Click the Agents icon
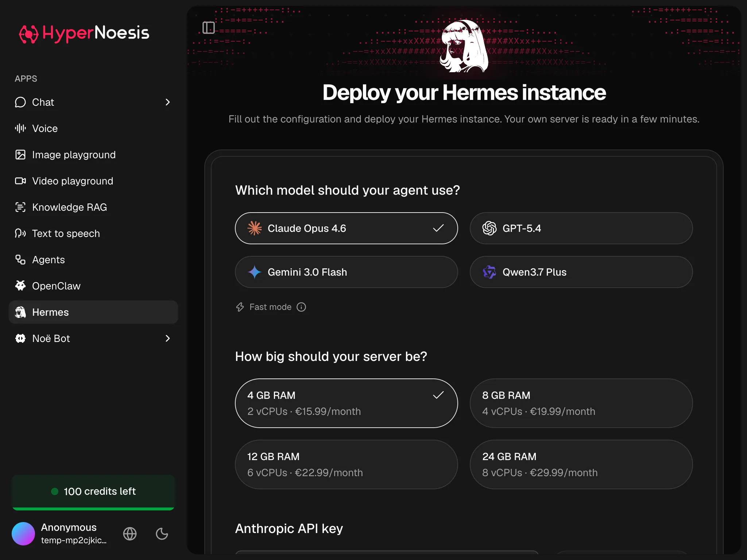 pyautogui.click(x=20, y=260)
